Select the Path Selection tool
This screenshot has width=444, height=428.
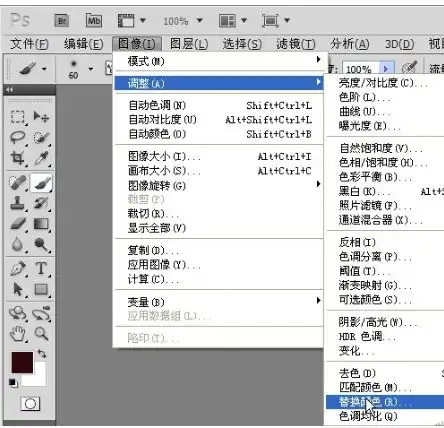click(x=18, y=289)
